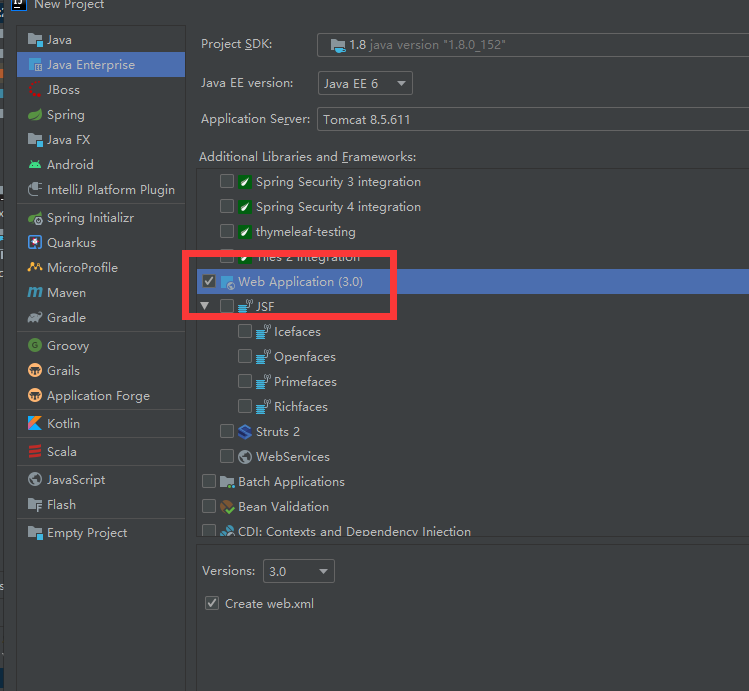Click the MicroProfile label

[x=82, y=267]
